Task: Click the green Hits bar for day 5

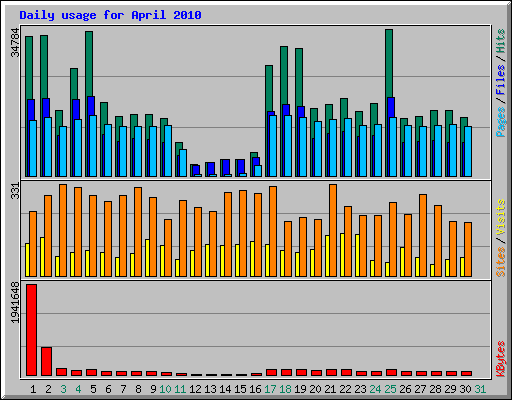Action: pyautogui.click(x=89, y=64)
